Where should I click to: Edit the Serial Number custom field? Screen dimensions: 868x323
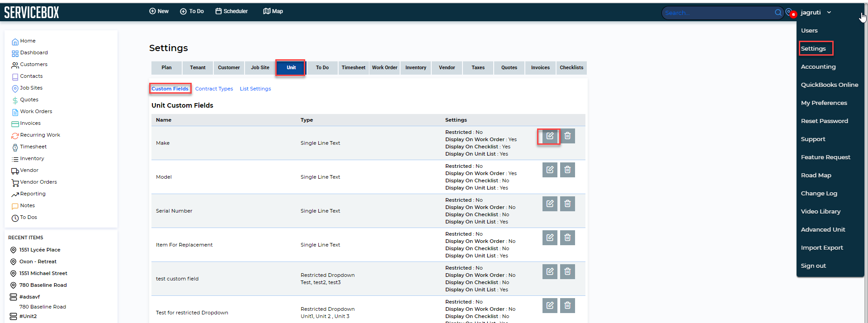550,204
